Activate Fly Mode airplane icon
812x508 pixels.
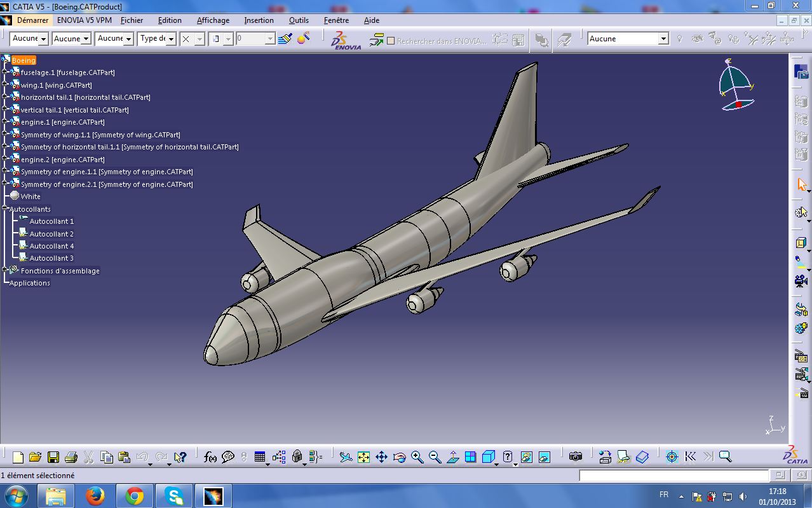(345, 457)
